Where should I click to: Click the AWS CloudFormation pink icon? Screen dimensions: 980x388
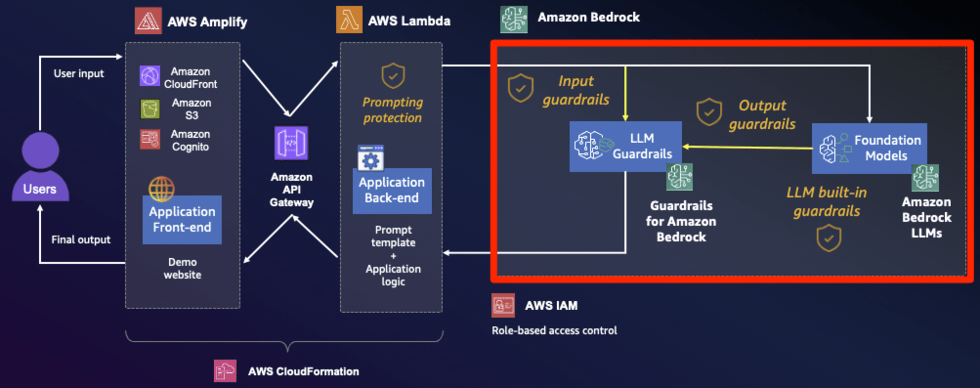[225, 371]
